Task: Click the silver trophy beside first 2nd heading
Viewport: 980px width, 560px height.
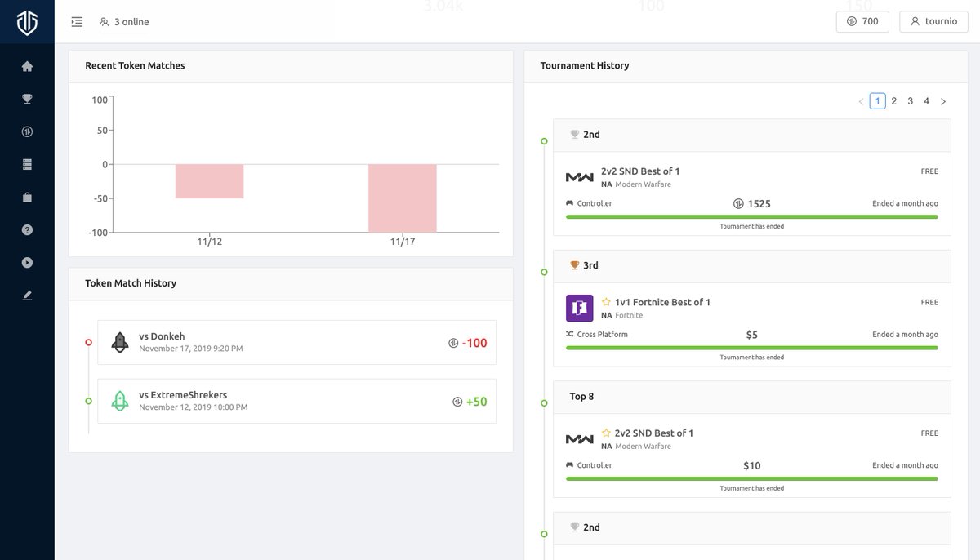Action: point(574,135)
